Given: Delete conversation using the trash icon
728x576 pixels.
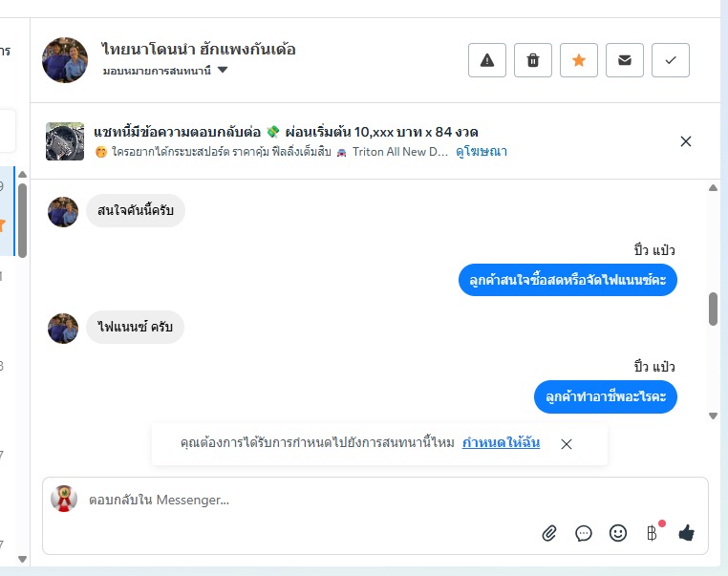Looking at the screenshot, I should [533, 60].
